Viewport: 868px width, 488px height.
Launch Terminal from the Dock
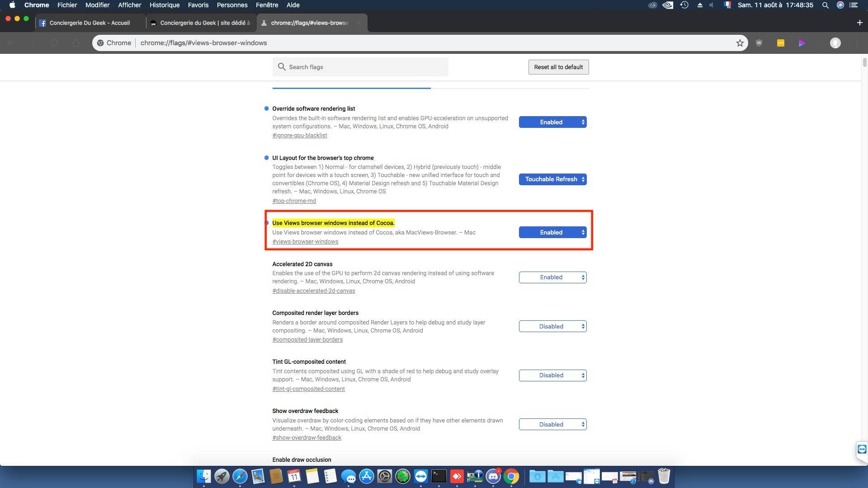click(439, 476)
